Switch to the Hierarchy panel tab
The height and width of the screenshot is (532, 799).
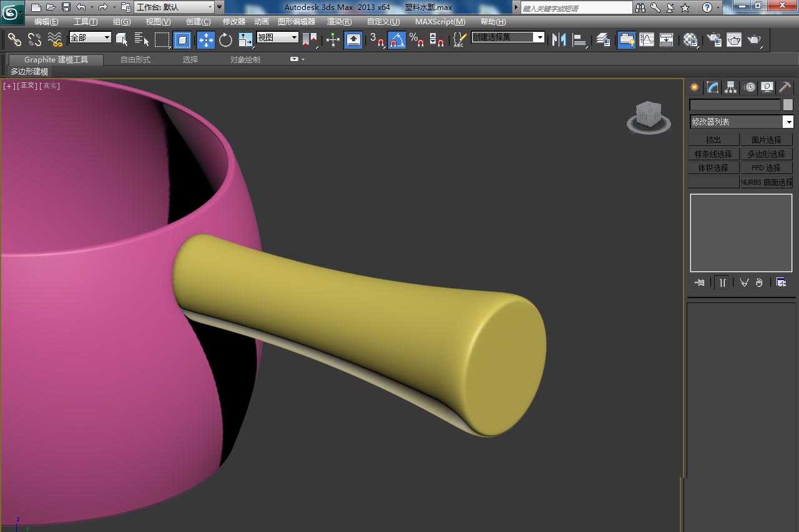[x=730, y=87]
